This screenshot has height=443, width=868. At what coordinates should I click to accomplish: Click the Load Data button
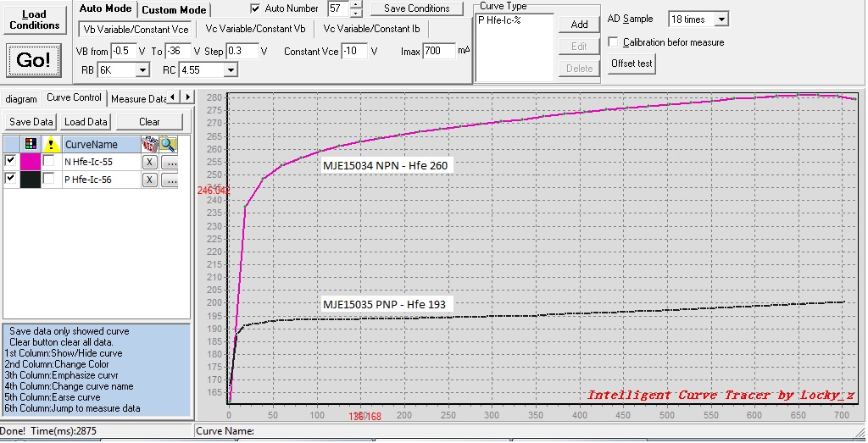[86, 122]
